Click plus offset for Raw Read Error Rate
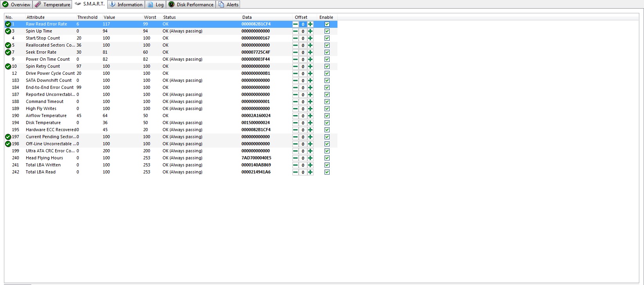 click(x=310, y=24)
